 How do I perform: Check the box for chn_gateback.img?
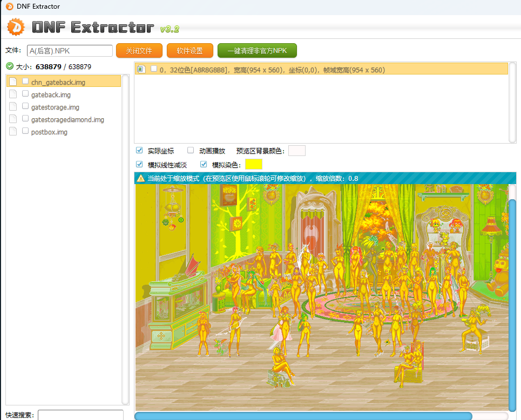pos(25,81)
